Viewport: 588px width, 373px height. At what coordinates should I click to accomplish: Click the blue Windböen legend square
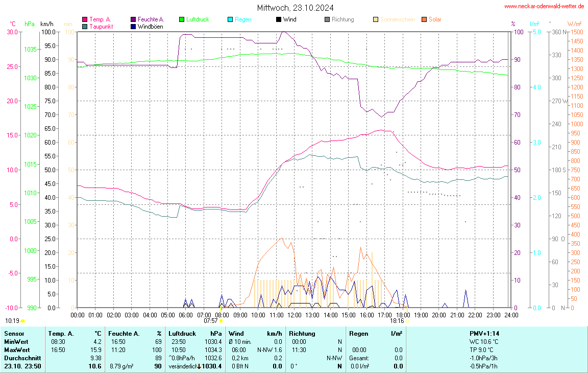133,26
